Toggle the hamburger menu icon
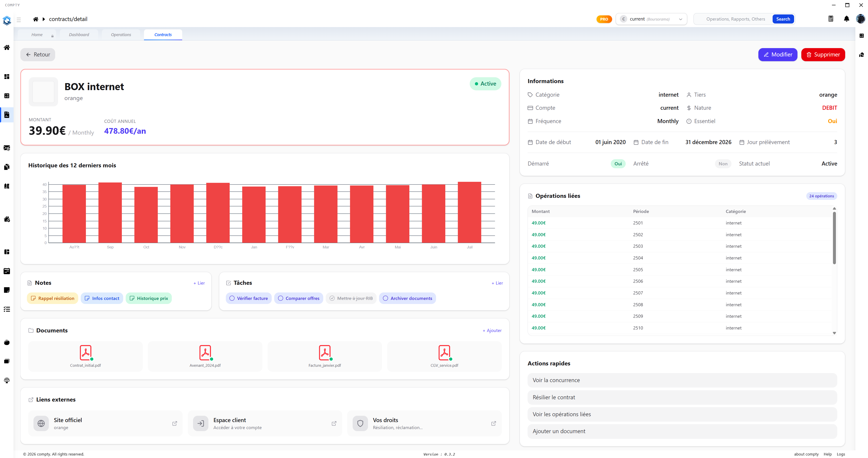 tap(19, 20)
